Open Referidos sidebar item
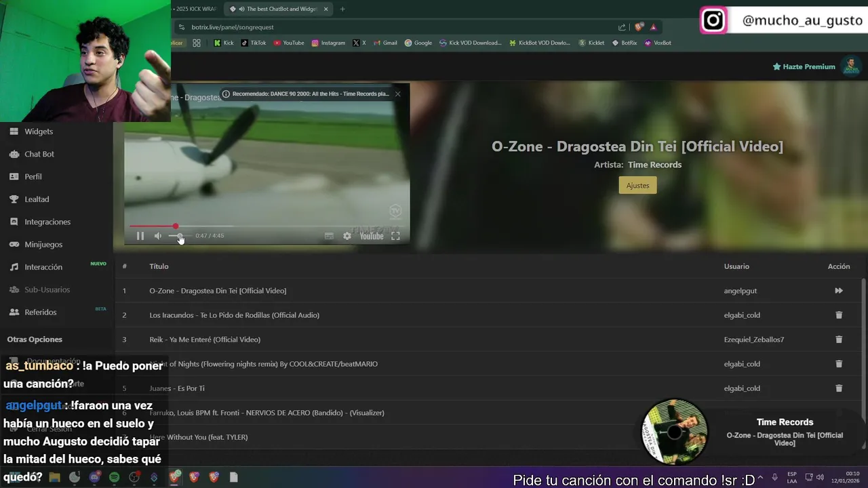 point(41,312)
